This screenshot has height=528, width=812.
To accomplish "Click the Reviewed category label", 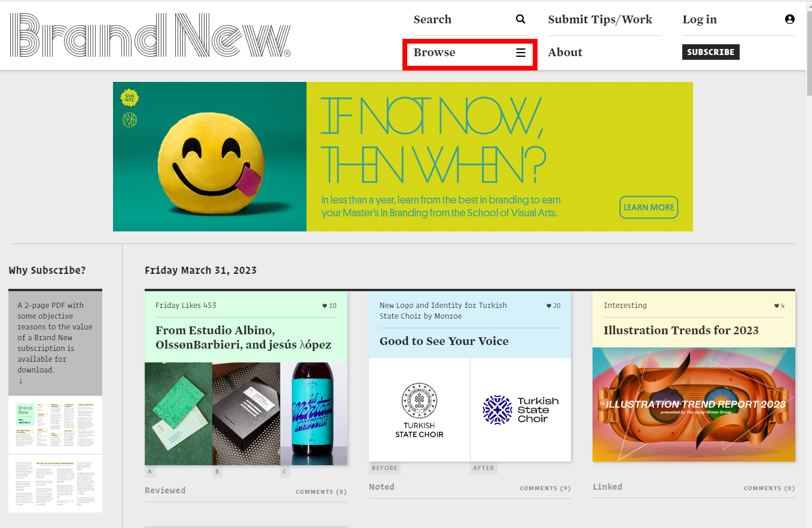I will [x=165, y=490].
